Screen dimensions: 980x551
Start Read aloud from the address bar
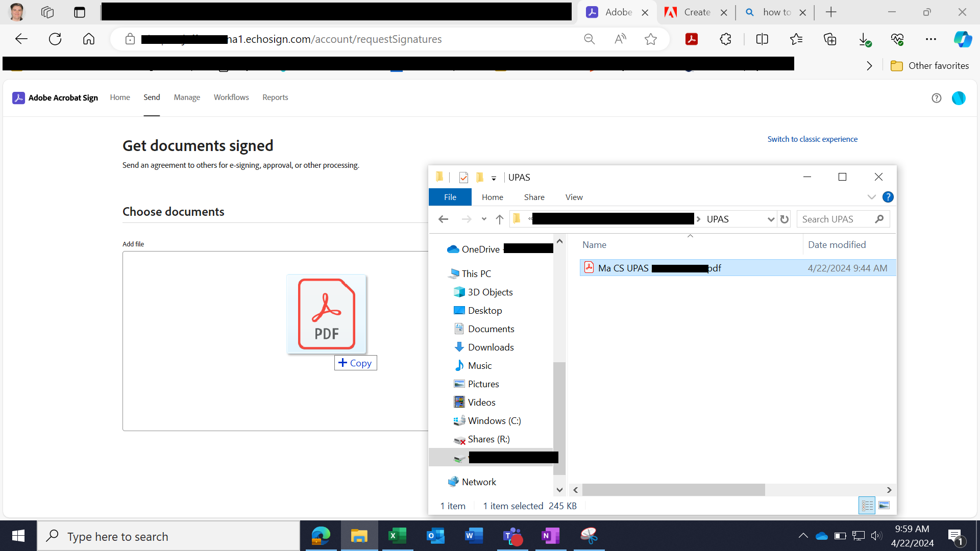coord(620,39)
